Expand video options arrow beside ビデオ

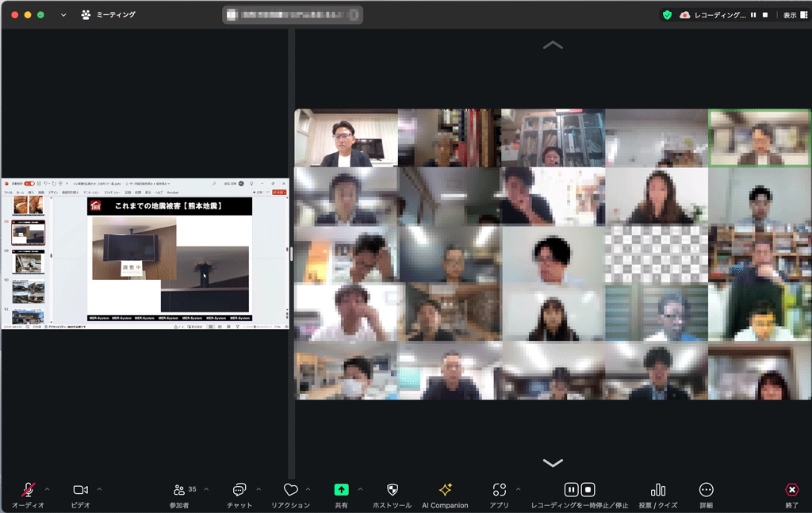[99, 489]
